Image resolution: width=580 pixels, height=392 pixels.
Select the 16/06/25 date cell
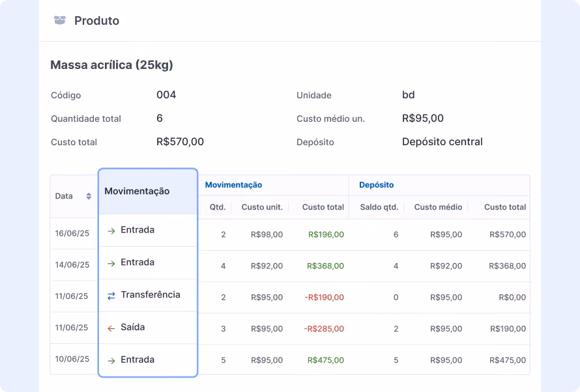click(72, 233)
